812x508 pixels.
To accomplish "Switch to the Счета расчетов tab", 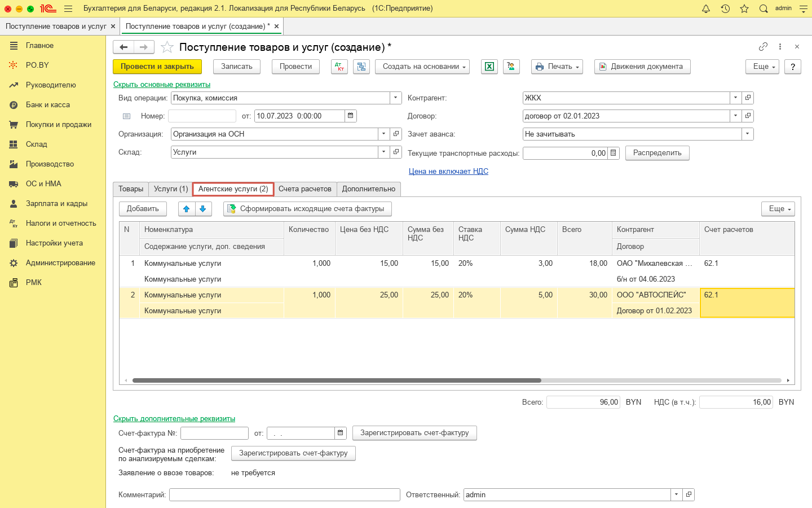I will [304, 189].
